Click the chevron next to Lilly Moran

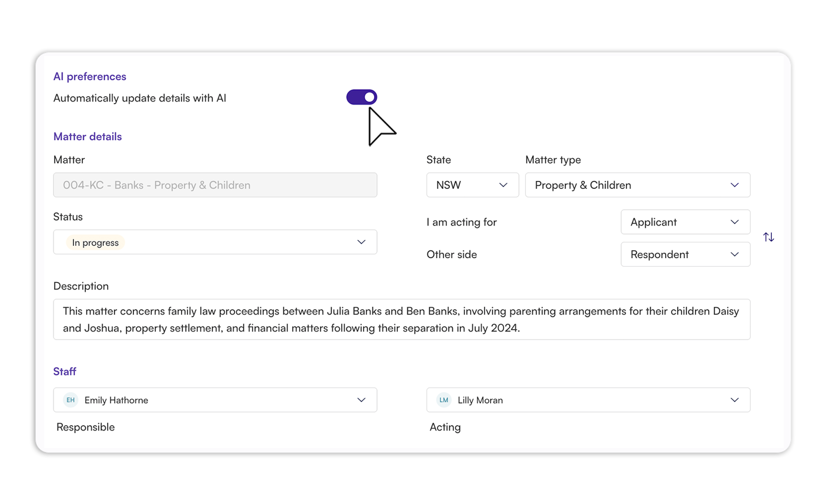point(734,400)
